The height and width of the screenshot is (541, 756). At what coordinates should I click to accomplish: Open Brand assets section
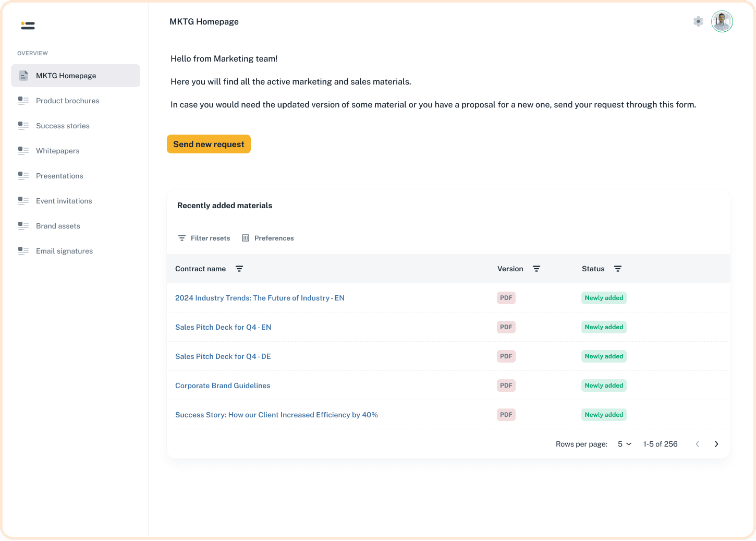76,226
